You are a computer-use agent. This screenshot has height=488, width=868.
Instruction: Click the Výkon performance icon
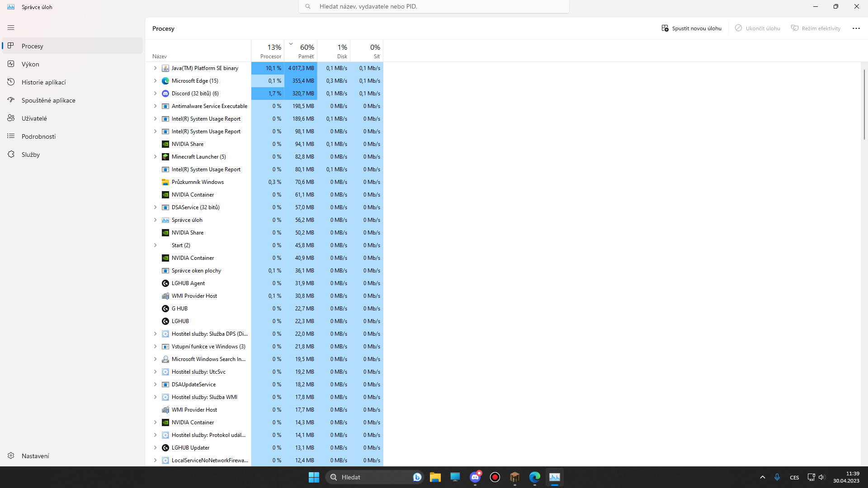(11, 64)
